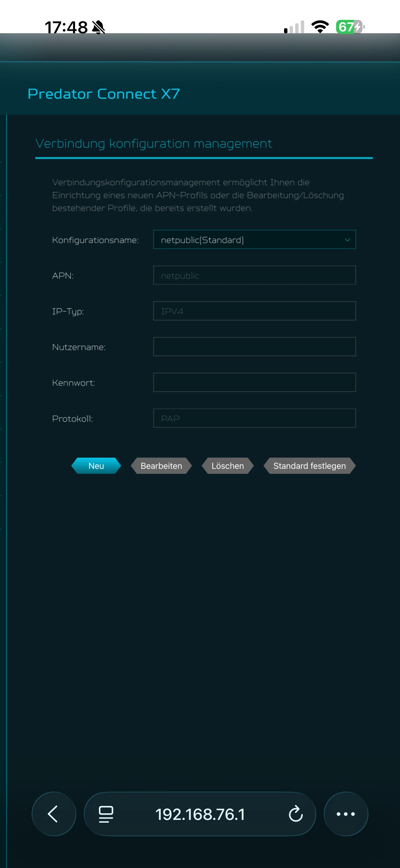Reload the page with refresh icon
This screenshot has height=868, width=400.
(x=296, y=814)
